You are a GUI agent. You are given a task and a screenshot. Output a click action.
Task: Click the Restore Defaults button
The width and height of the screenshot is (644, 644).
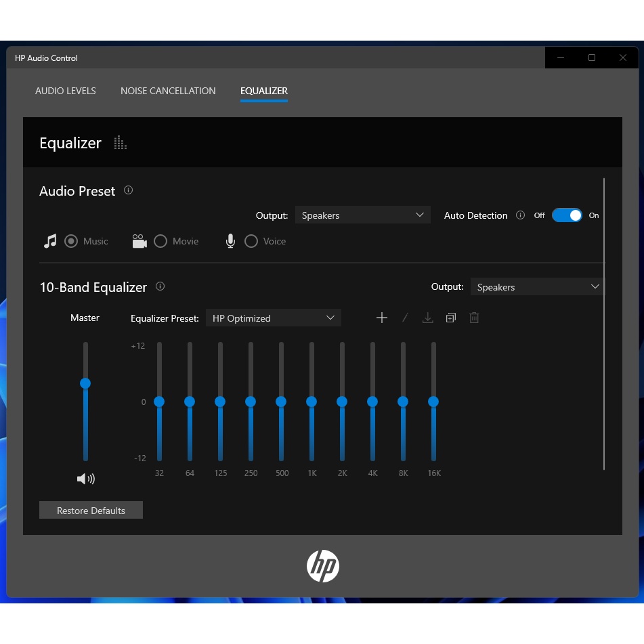pos(91,511)
